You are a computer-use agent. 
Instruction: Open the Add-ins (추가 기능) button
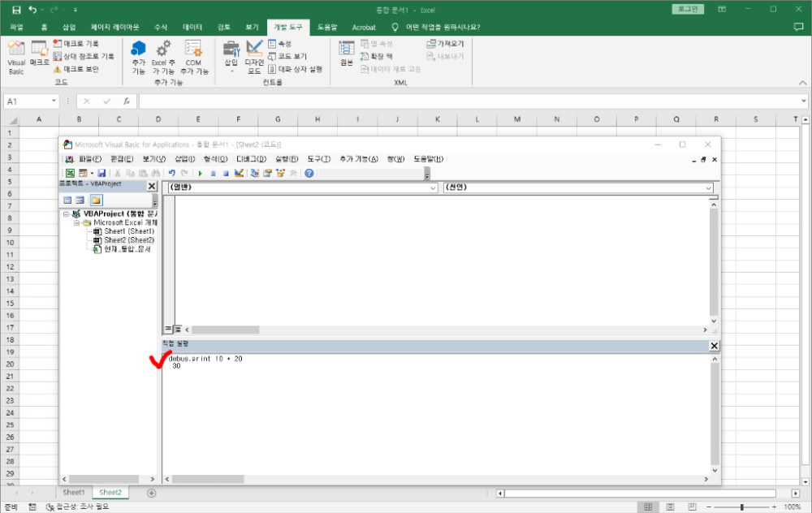click(x=138, y=58)
